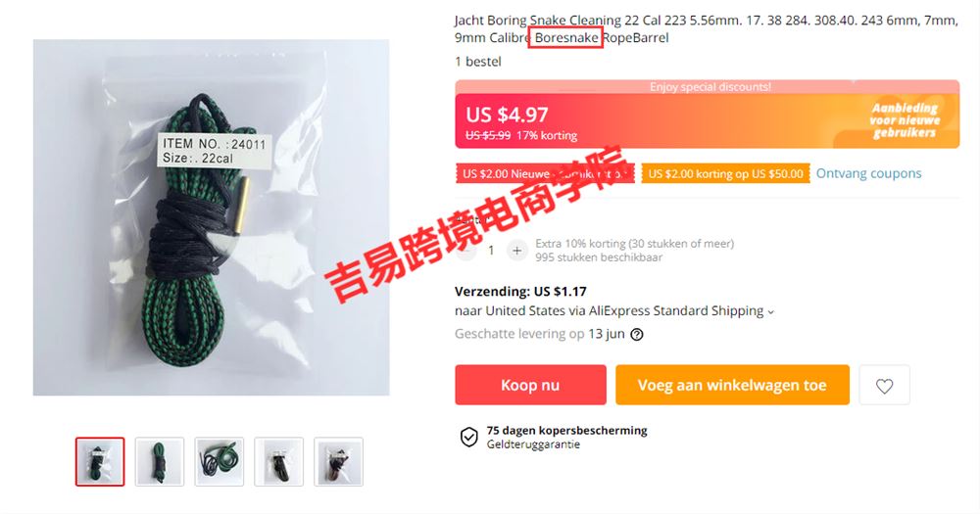Image resolution: width=980 pixels, height=514 pixels.
Task: Expand the AliExpress Standard Shipping dropdown
Action: tap(770, 311)
